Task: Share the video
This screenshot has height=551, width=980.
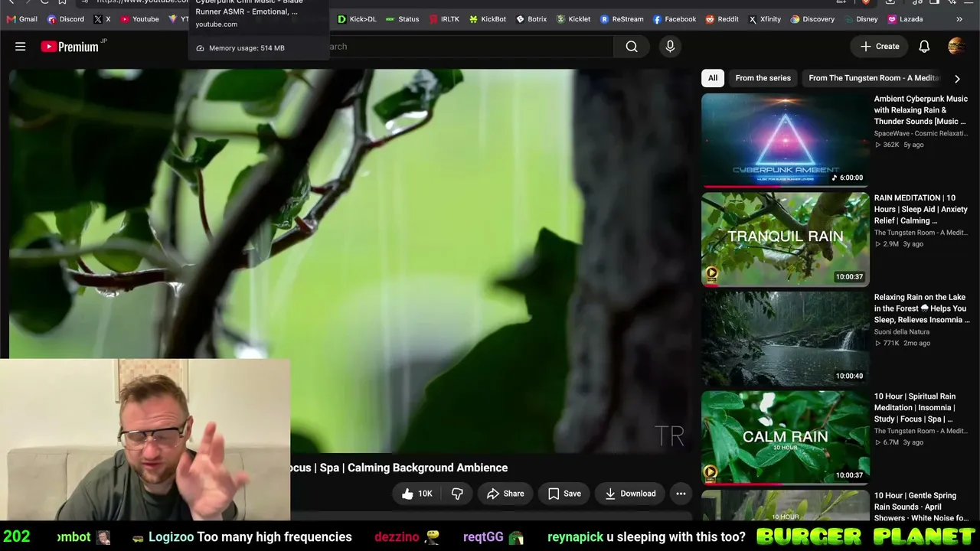Action: [505, 494]
